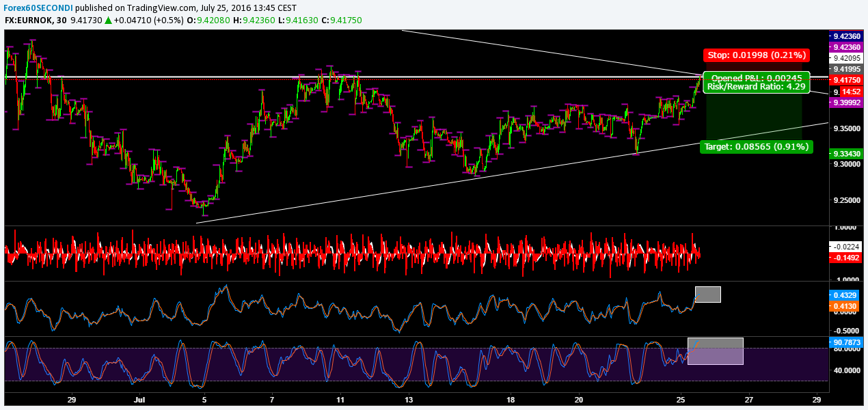This screenshot has width=868, height=410.
Task: Click the low value L:9.41630
Action: point(299,20)
